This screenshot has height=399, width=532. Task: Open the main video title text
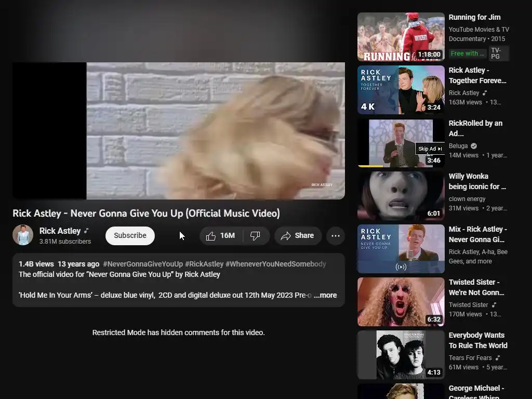tap(146, 214)
